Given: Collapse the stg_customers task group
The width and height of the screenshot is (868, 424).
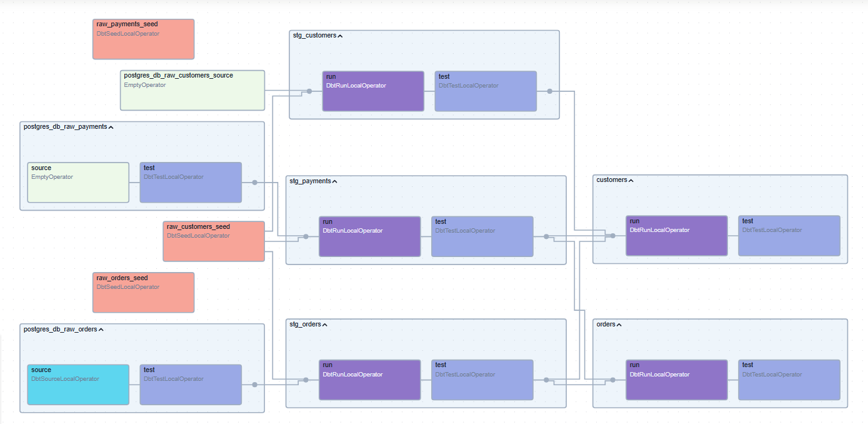Looking at the screenshot, I should [340, 36].
